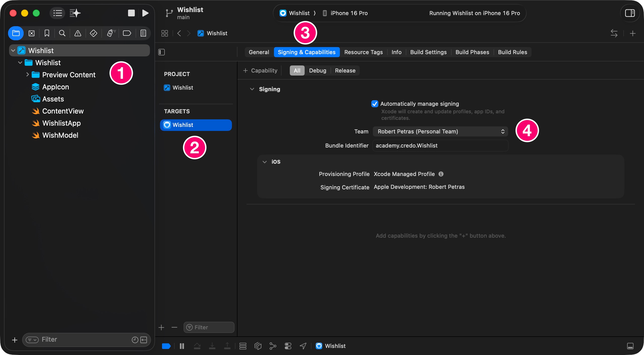644x355 pixels.
Task: Click the Run play button
Action: coord(145,13)
